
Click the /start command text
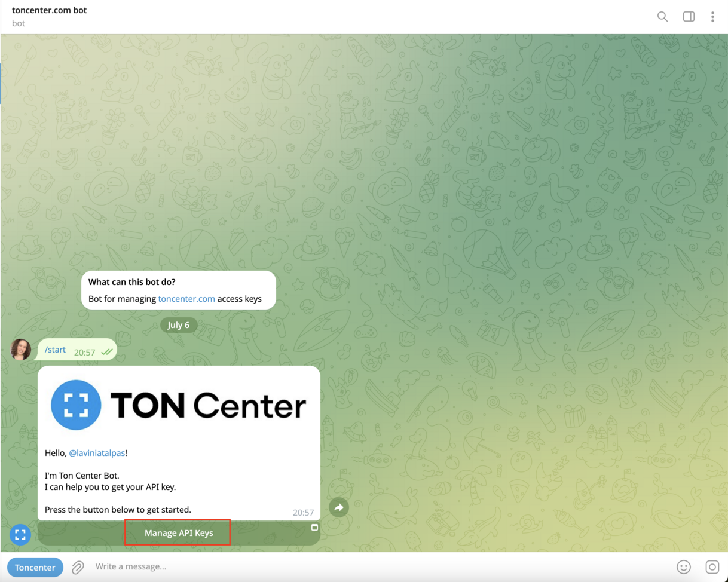pyautogui.click(x=55, y=350)
